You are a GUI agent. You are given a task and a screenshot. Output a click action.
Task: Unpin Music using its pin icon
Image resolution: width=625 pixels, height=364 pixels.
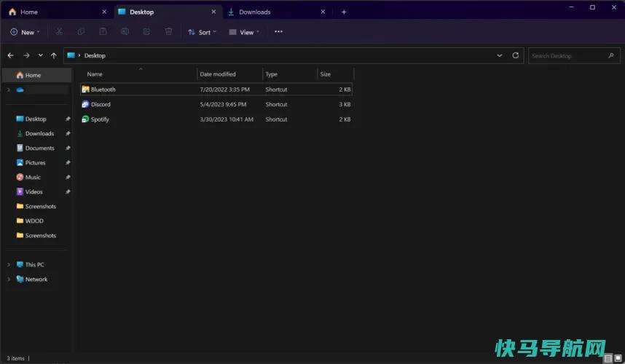pos(68,177)
